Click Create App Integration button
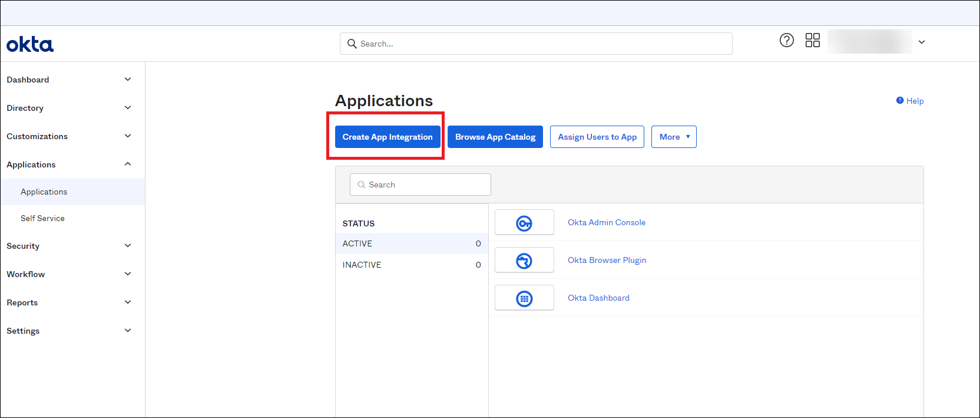This screenshot has height=418, width=980. tap(388, 137)
